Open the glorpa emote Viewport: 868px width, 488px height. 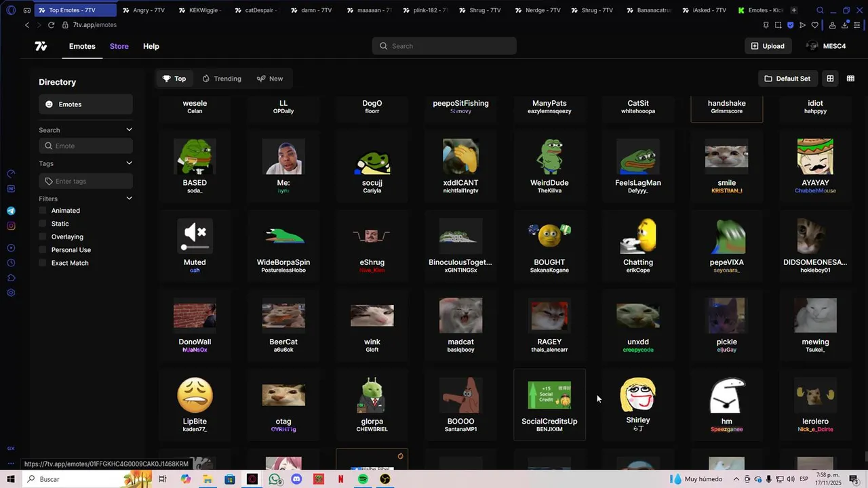click(x=372, y=405)
